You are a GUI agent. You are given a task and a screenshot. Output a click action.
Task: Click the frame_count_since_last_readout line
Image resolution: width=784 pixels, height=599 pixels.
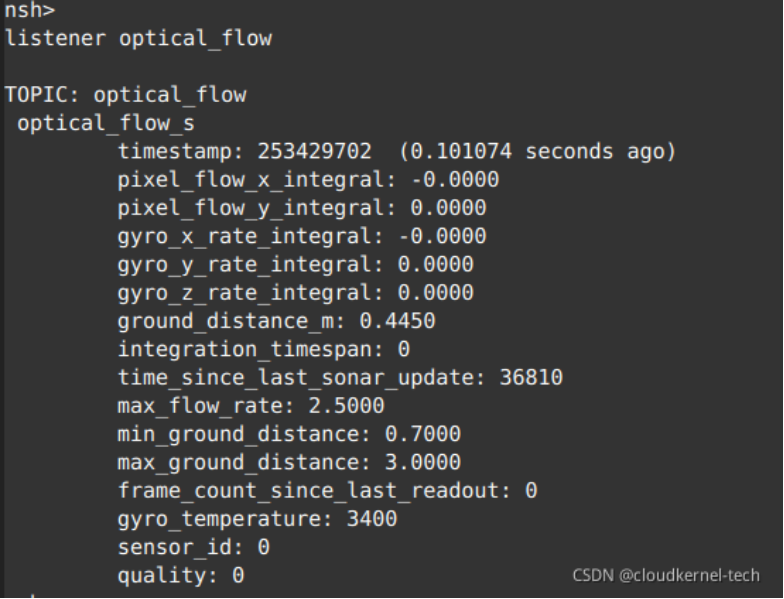coord(327,491)
